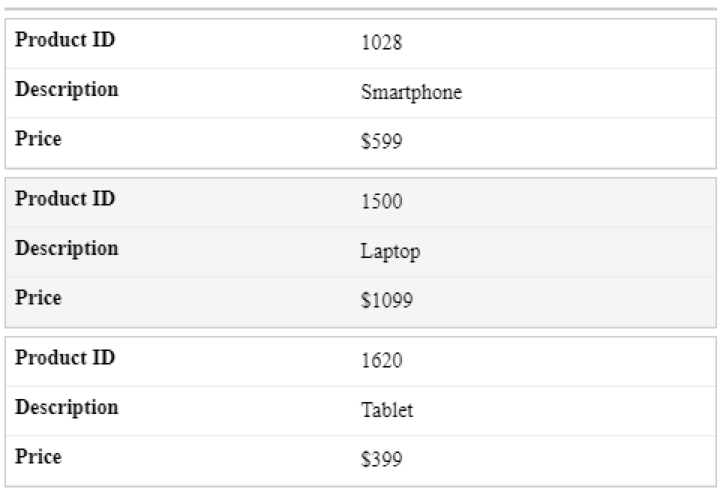Click the Product ID value 1028

click(x=382, y=43)
